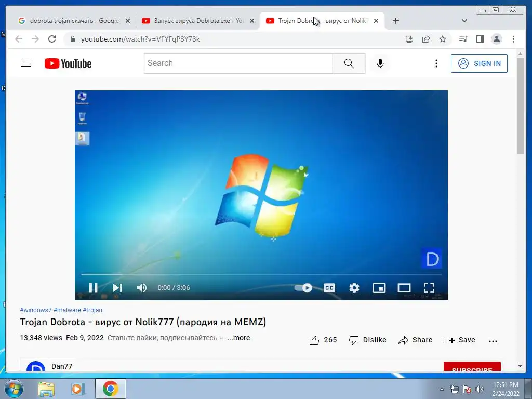Open a new browser tab
Image resolution: width=532 pixels, height=399 pixels.
[x=395, y=21]
